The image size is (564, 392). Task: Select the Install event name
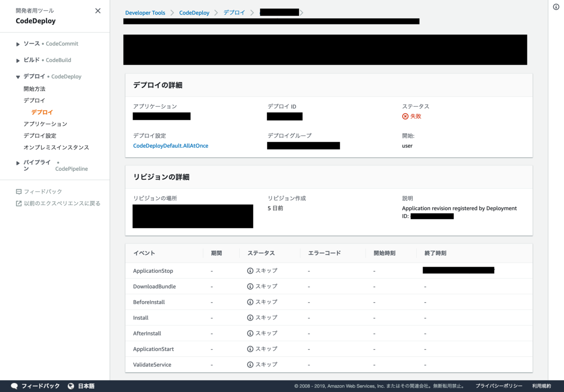(141, 318)
